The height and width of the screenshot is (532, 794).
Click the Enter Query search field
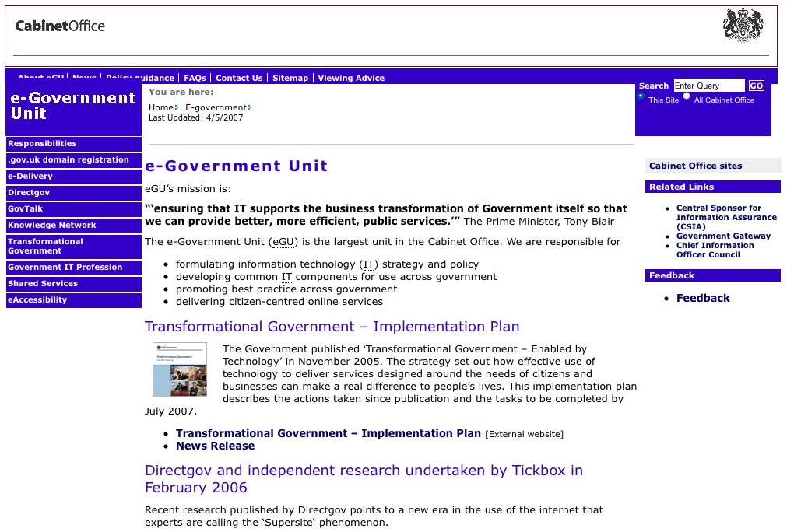click(709, 86)
